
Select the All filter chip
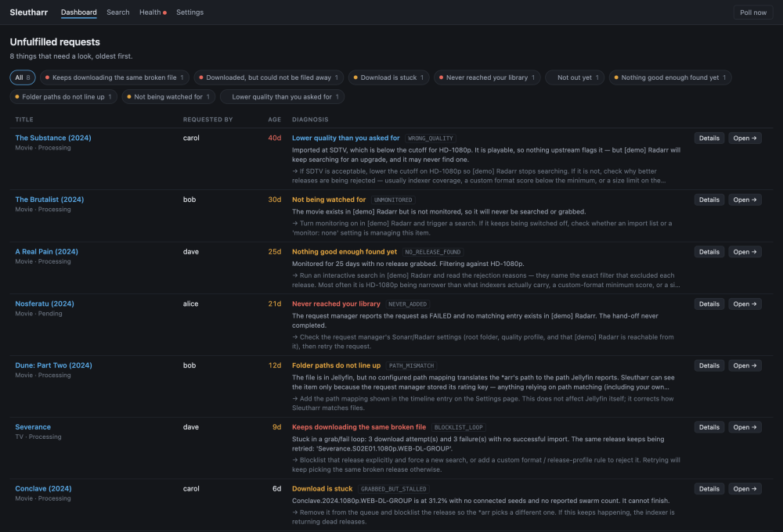click(23, 77)
